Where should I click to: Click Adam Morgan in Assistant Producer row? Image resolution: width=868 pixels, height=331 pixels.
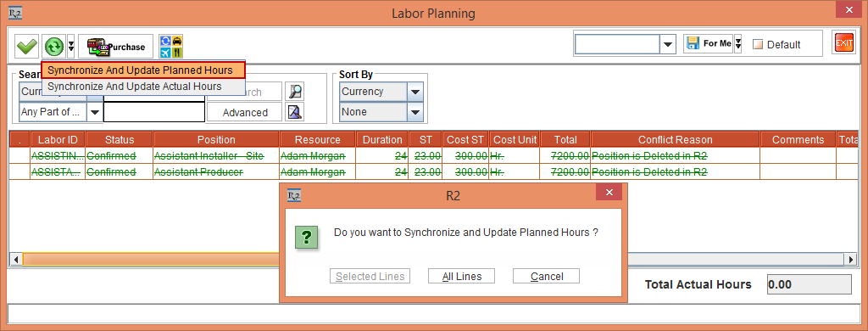click(x=317, y=172)
